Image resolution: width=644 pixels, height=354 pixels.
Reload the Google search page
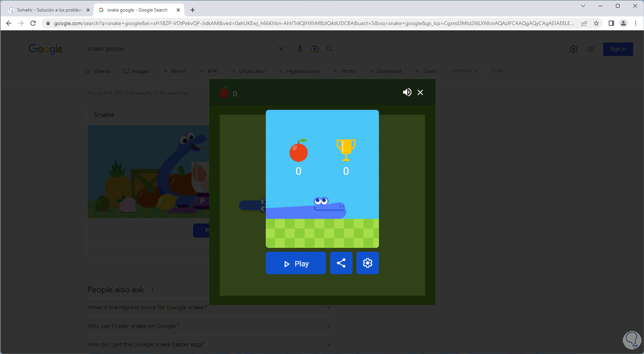pos(33,23)
